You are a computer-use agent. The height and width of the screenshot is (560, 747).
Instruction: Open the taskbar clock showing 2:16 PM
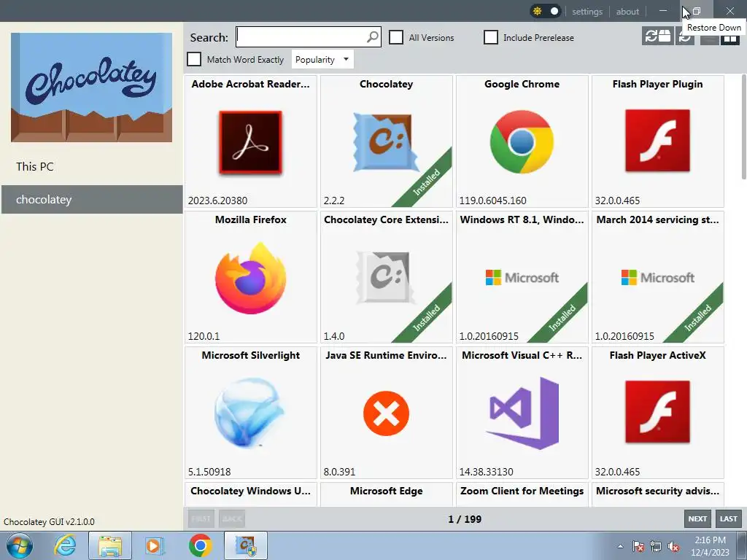[x=710, y=546]
